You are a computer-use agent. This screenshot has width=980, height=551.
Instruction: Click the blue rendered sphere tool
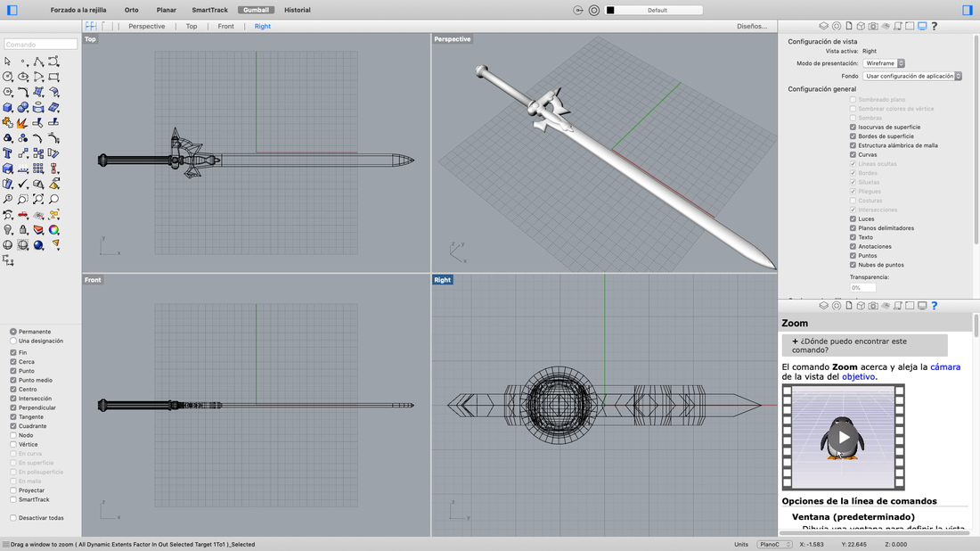click(x=38, y=245)
